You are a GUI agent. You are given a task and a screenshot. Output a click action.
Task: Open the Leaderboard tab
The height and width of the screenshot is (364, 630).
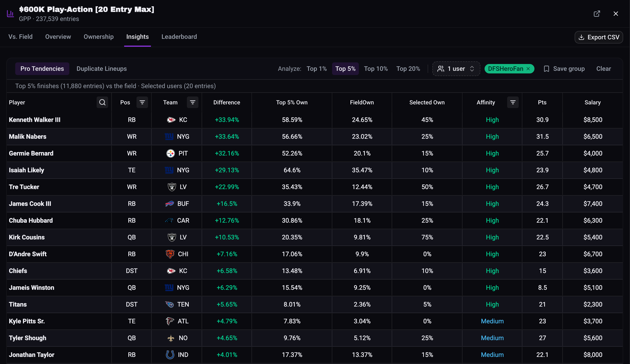point(179,37)
